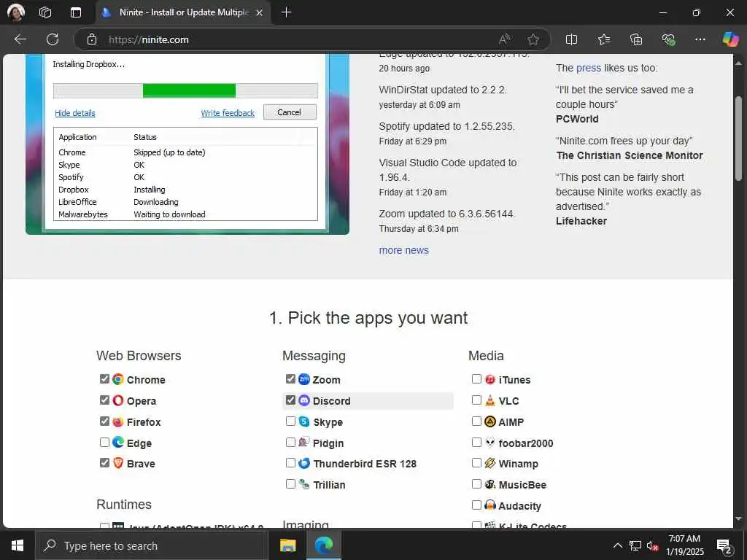Open Workspaces icon in title bar

click(x=45, y=12)
